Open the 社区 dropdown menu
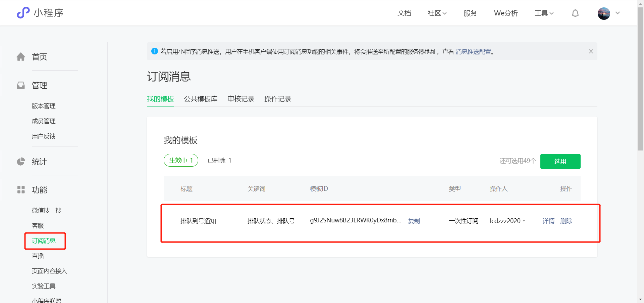This screenshot has width=644, height=303. click(x=437, y=13)
